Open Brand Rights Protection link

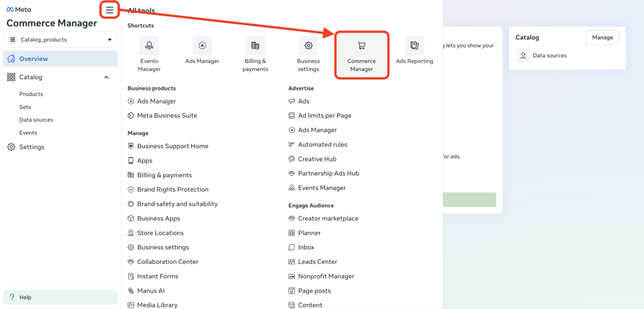pos(172,190)
